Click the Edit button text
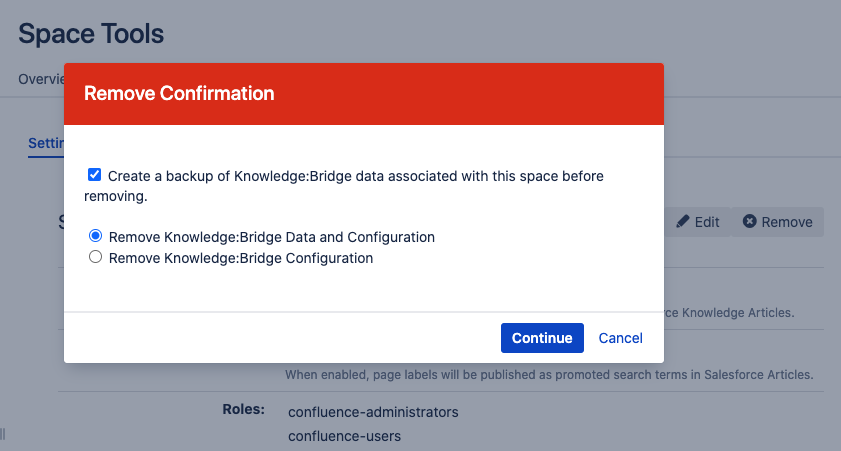The width and height of the screenshot is (841, 451). click(x=707, y=222)
